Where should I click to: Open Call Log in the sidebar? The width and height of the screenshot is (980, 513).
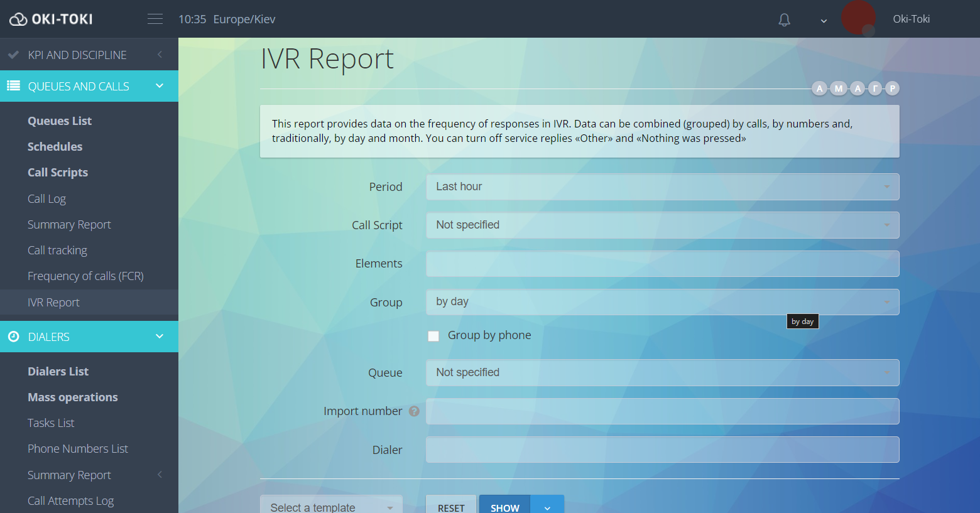coord(46,199)
